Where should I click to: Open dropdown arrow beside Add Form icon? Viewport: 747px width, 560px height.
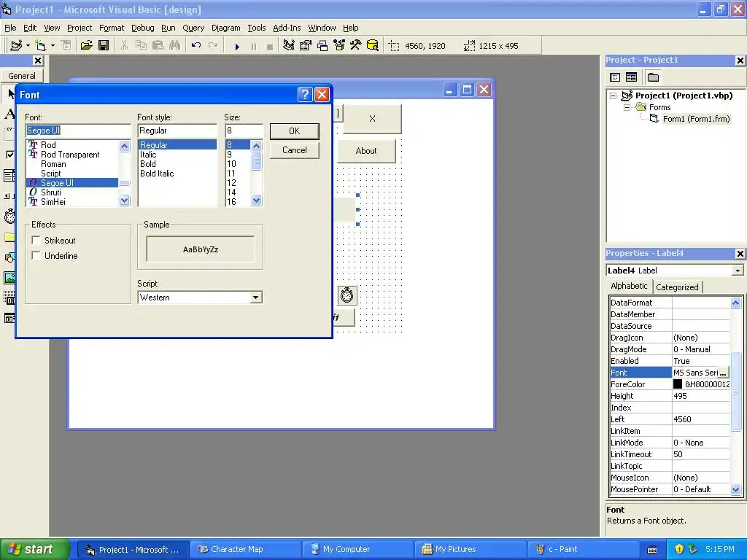pyautogui.click(x=53, y=46)
